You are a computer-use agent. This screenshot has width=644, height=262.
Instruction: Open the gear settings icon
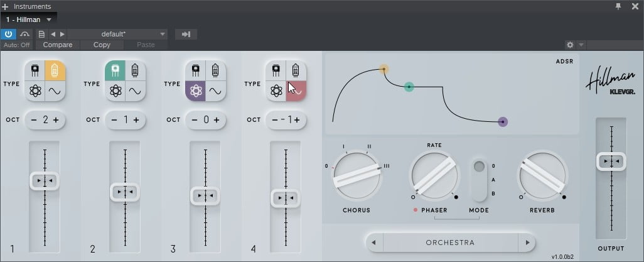point(570,45)
